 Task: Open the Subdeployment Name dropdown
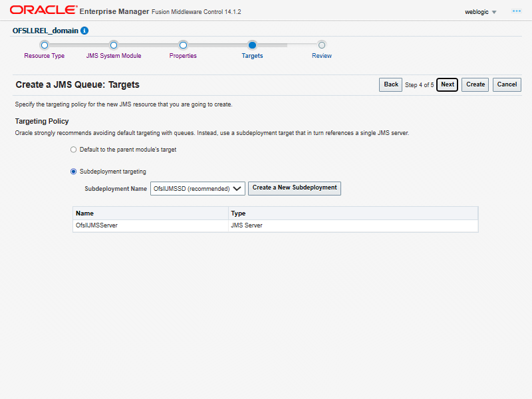(x=198, y=189)
